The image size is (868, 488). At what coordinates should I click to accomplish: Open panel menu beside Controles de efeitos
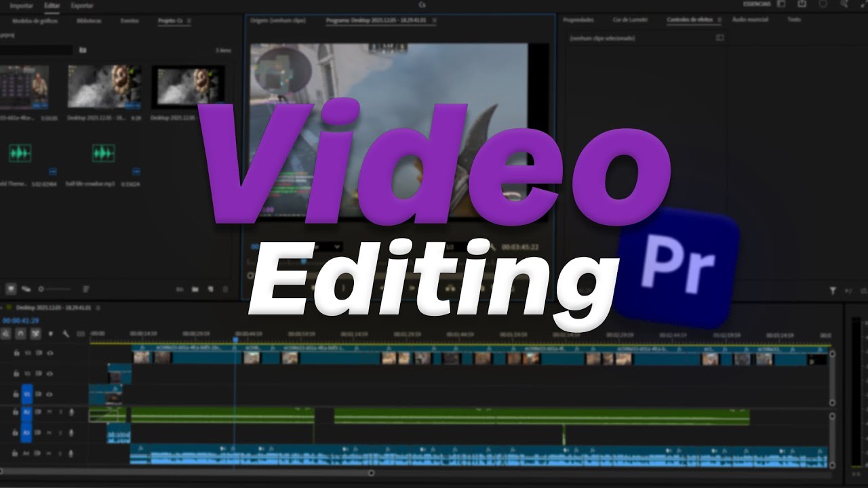pyautogui.click(x=719, y=20)
